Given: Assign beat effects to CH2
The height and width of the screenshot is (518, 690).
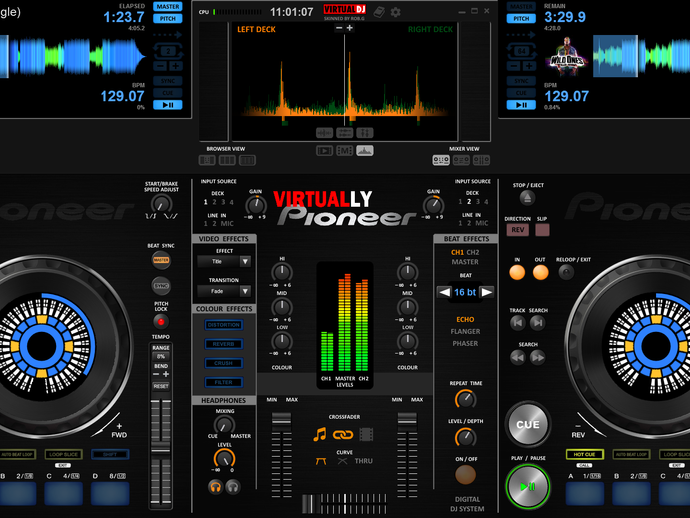Looking at the screenshot, I should (473, 252).
